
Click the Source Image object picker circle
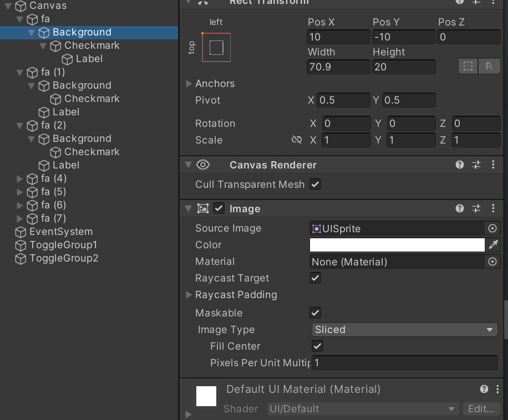click(x=492, y=228)
